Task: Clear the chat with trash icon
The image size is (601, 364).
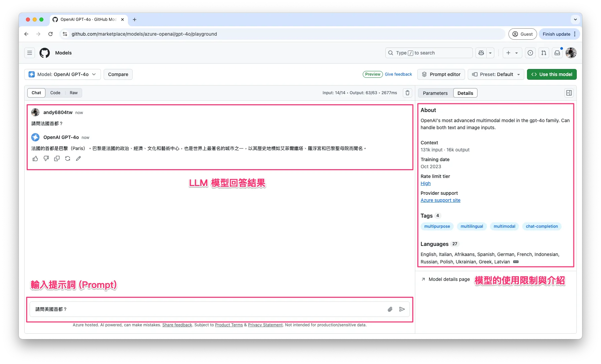Action: [408, 93]
